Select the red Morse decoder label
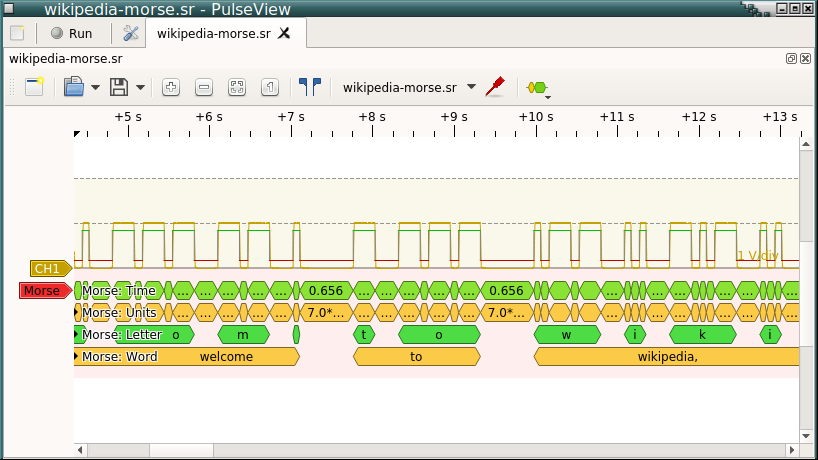 [x=45, y=290]
